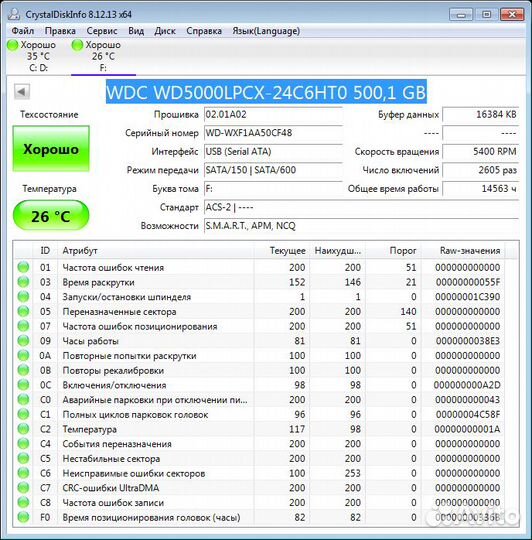Click the Прошивка field 02.01A02
This screenshot has height=540, width=532.
(x=273, y=114)
